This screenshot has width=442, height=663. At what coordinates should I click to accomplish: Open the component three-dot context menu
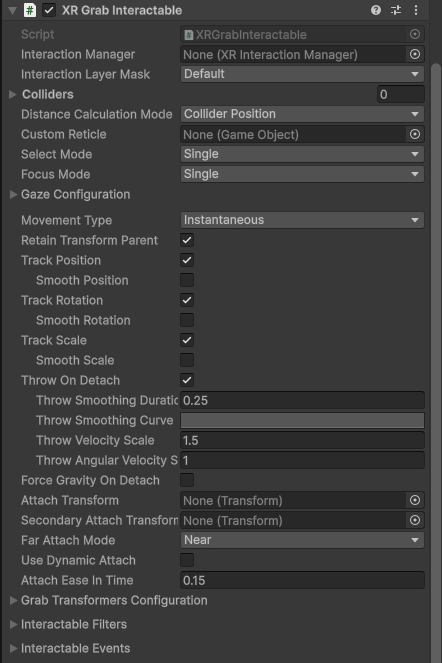tap(416, 10)
